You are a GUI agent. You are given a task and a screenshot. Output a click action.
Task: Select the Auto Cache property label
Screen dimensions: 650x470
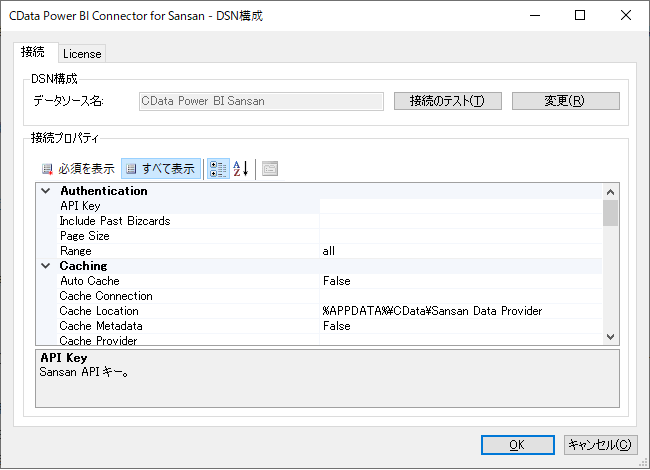(90, 281)
